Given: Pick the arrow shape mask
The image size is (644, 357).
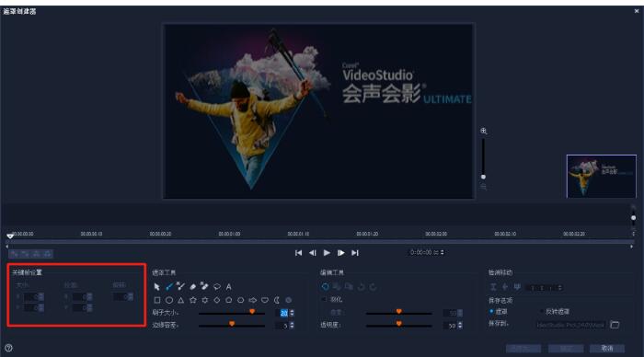Looking at the screenshot, I should click(253, 300).
